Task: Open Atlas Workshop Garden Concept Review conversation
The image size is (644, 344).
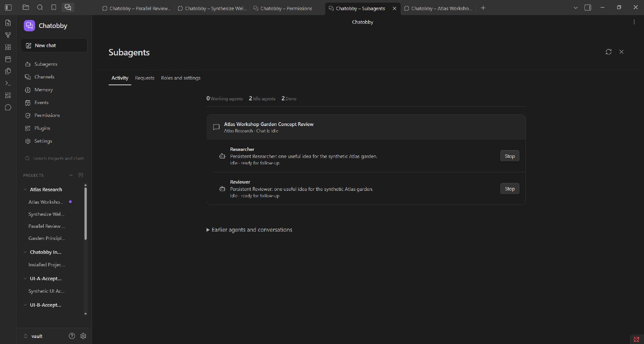Action: tap(366, 127)
